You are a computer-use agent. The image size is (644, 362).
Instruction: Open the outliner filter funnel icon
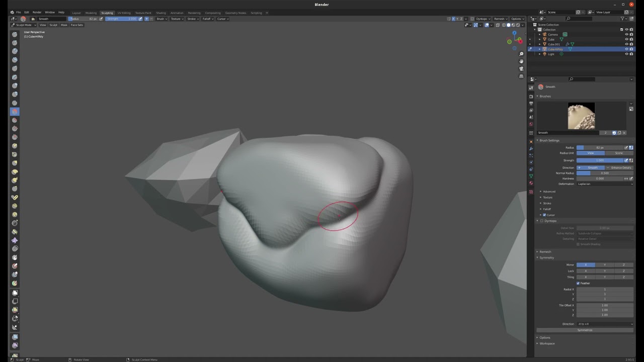[622, 19]
